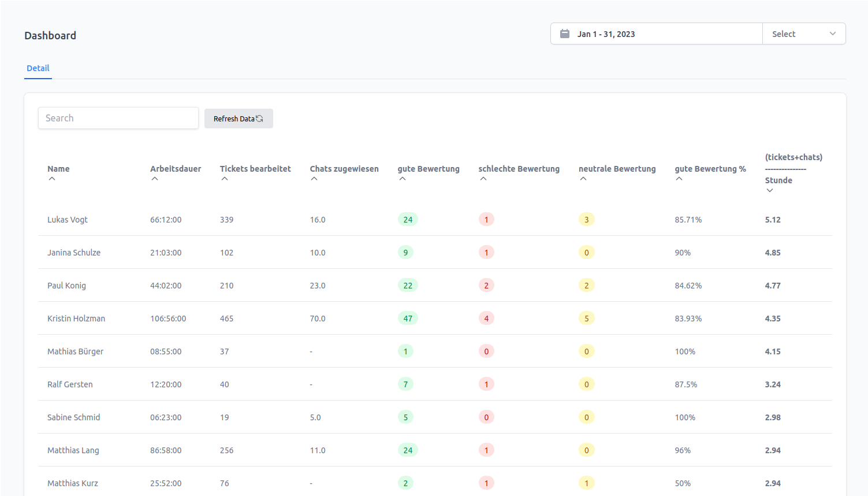Click the Name column header
Image resolution: width=868 pixels, height=496 pixels.
pyautogui.click(x=58, y=169)
